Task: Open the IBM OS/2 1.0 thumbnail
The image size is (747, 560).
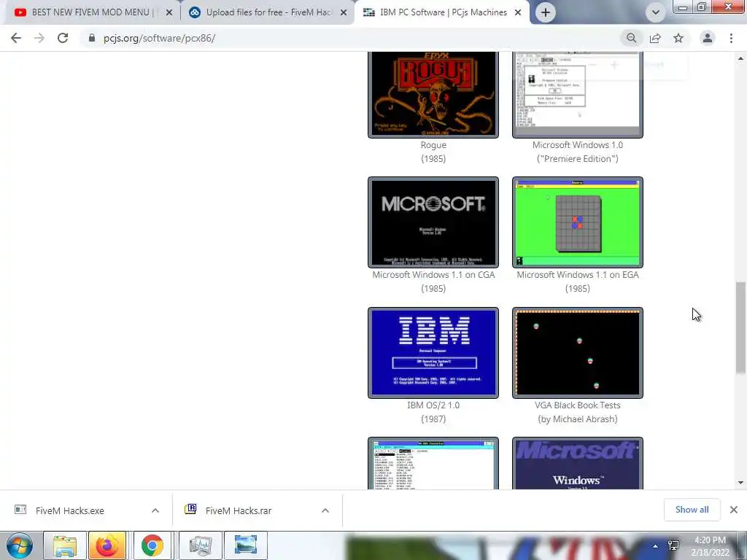Action: 433,353
